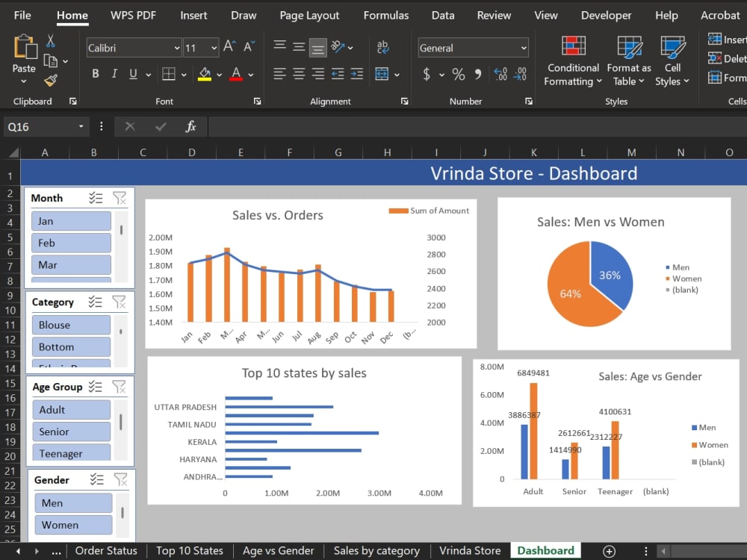
Task: Increase indent in the cell
Action: [357, 74]
